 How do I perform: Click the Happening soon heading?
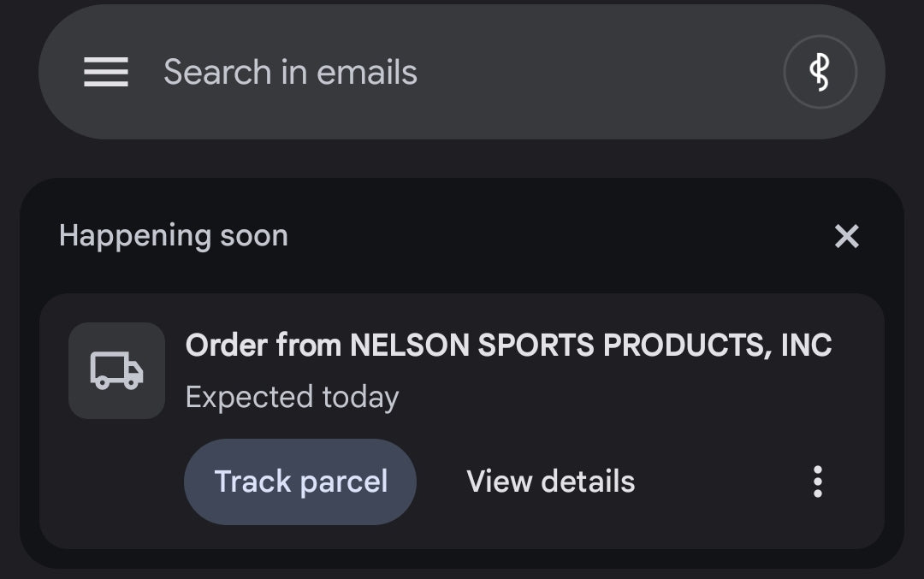(173, 236)
